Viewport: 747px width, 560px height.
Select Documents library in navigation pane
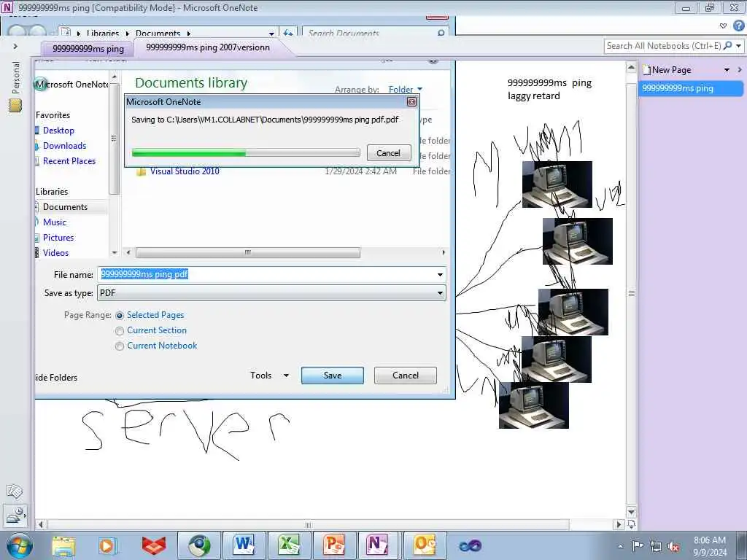[65, 207]
